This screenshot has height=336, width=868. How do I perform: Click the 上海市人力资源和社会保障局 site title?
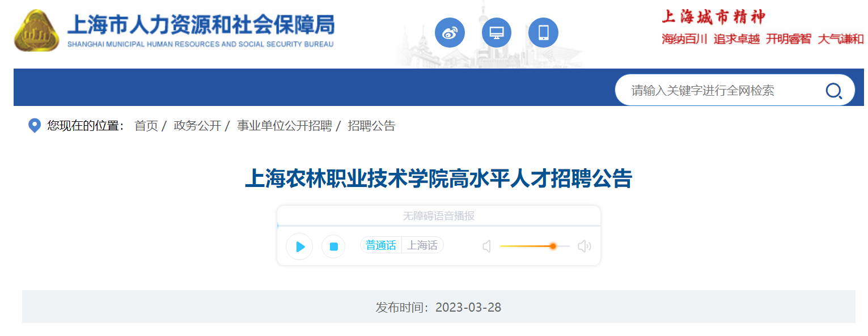click(x=201, y=24)
